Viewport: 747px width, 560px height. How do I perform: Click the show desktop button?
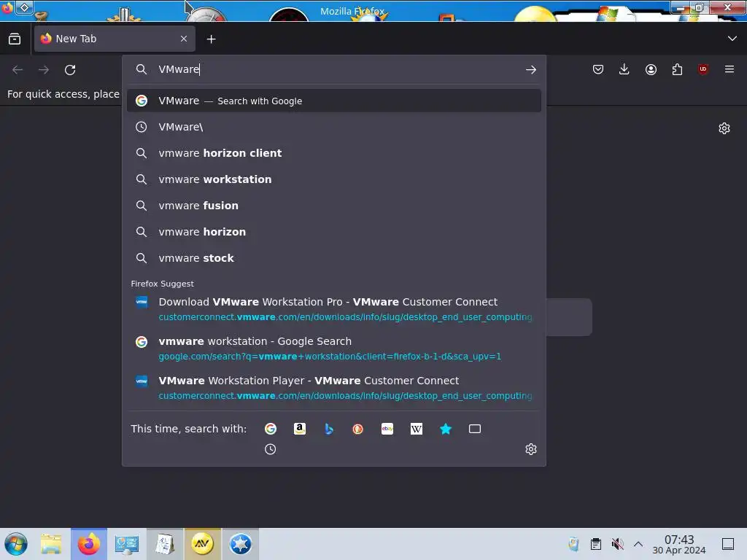pyautogui.click(x=728, y=544)
